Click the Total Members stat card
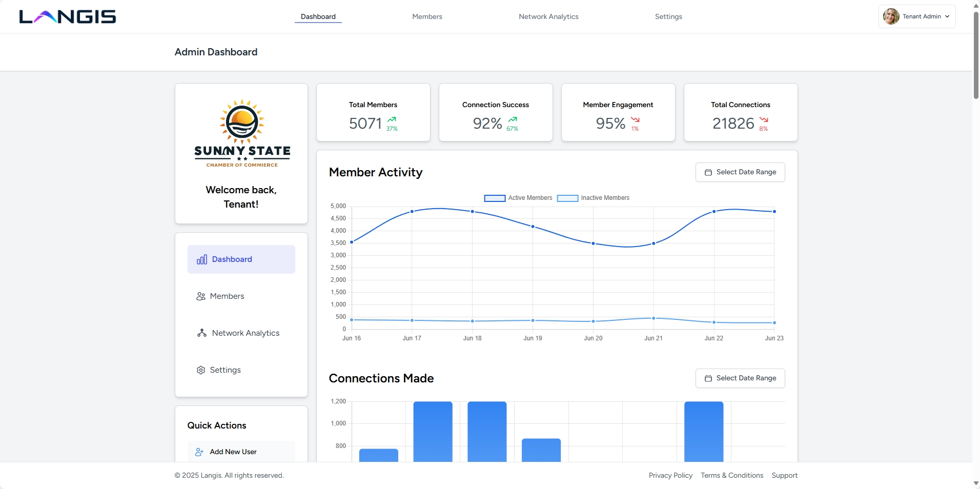Viewport: 980px width, 489px height. coord(373,112)
